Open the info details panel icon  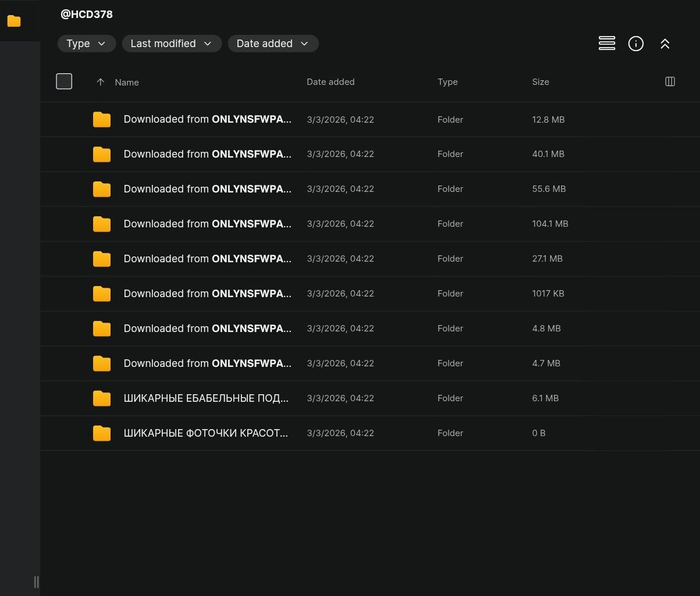click(636, 44)
